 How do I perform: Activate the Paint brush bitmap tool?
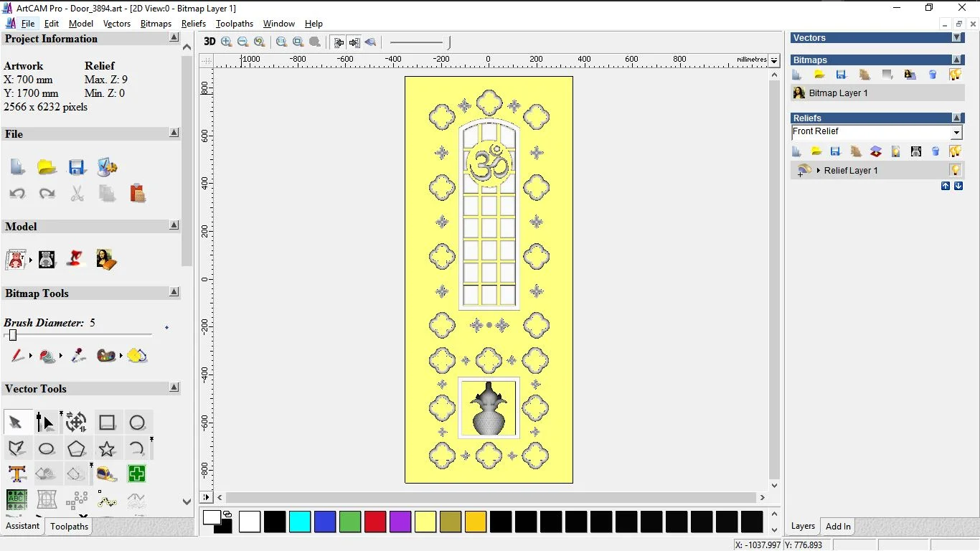point(17,356)
